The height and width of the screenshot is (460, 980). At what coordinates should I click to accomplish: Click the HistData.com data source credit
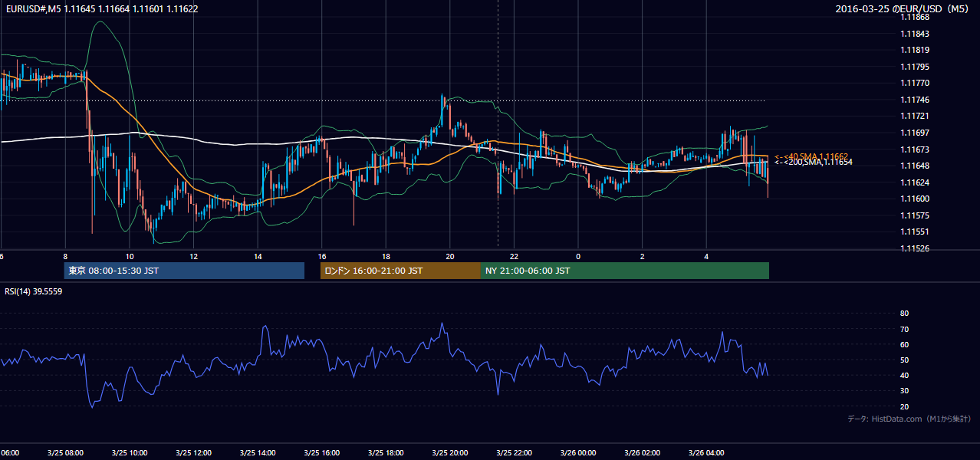tap(909, 419)
